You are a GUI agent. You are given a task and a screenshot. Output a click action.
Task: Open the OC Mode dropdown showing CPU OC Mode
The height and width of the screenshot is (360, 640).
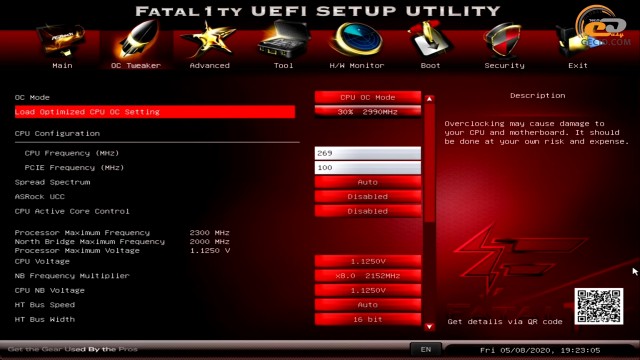coord(368,97)
